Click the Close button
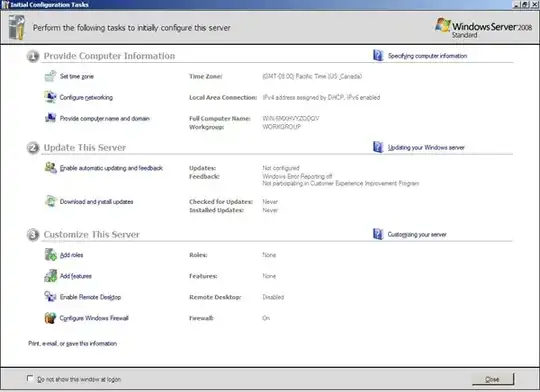Image resolution: width=540 pixels, height=392 pixels. pos(492,379)
